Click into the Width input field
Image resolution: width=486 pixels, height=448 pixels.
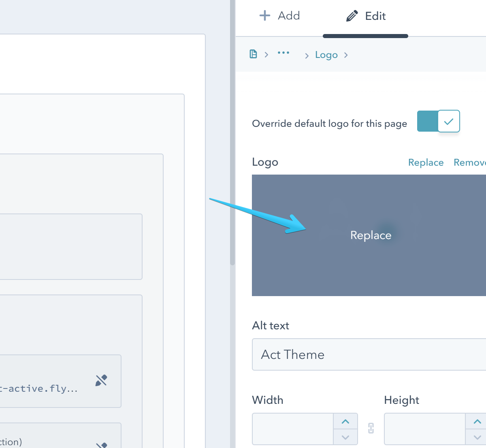pos(293,429)
